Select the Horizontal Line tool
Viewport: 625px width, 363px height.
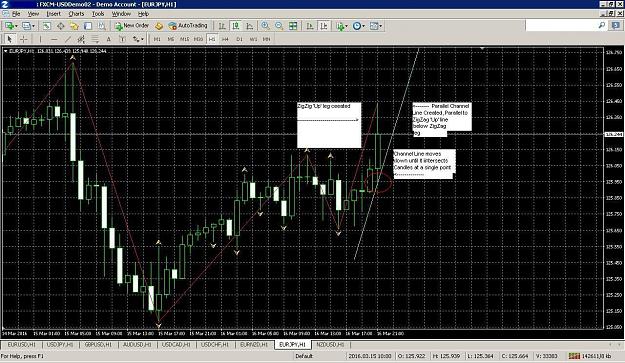click(54, 39)
